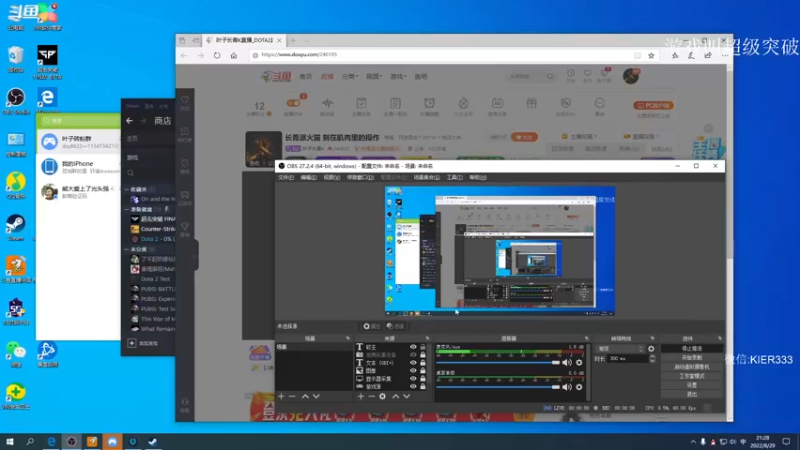Open settings gear for first mixer channel
This screenshot has width=800, height=450.
point(579,363)
